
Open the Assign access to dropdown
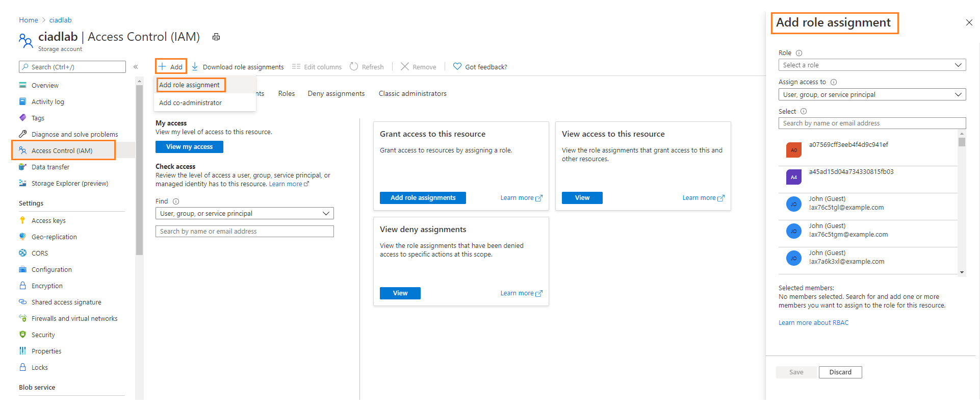pos(872,95)
